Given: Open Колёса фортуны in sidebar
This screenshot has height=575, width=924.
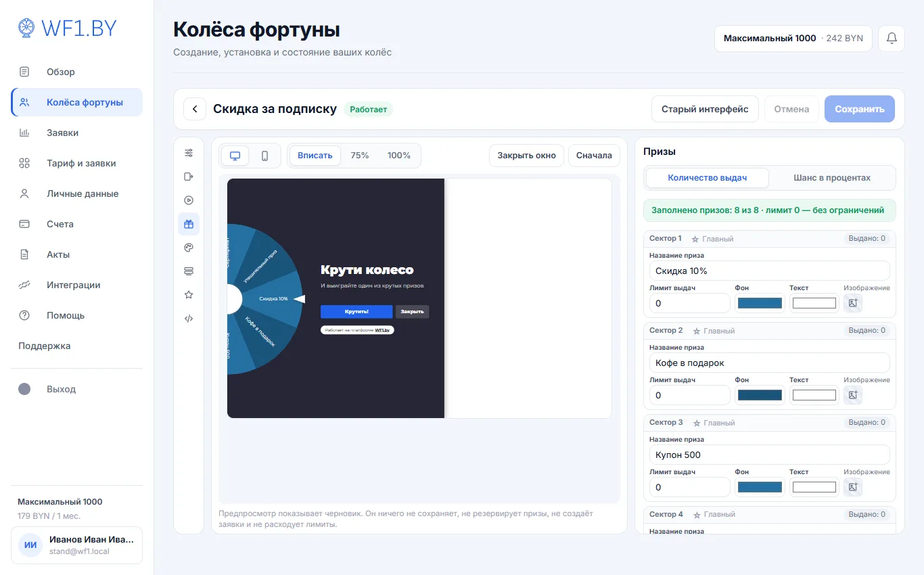Looking at the screenshot, I should click(77, 102).
